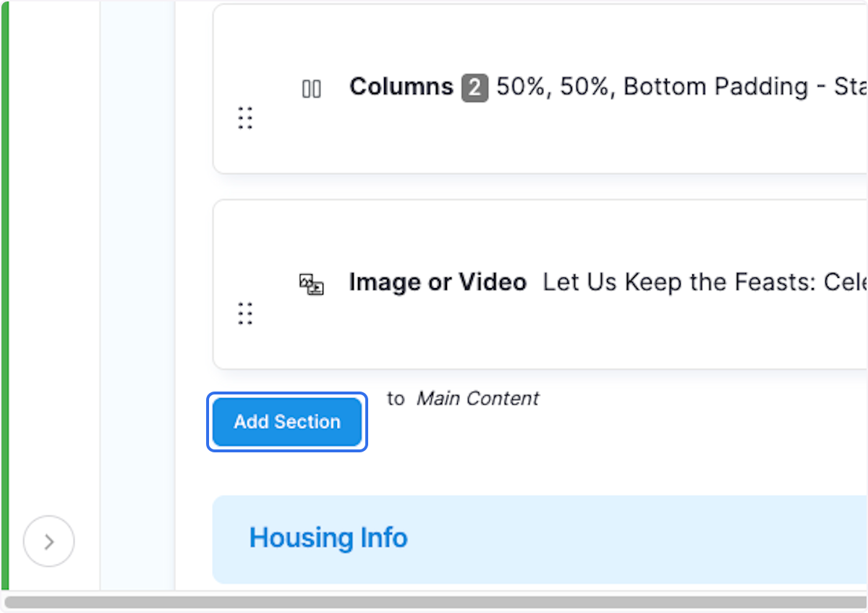The image size is (868, 613).
Task: Expand the collapsed sidebar with the chevron
Action: click(x=48, y=541)
